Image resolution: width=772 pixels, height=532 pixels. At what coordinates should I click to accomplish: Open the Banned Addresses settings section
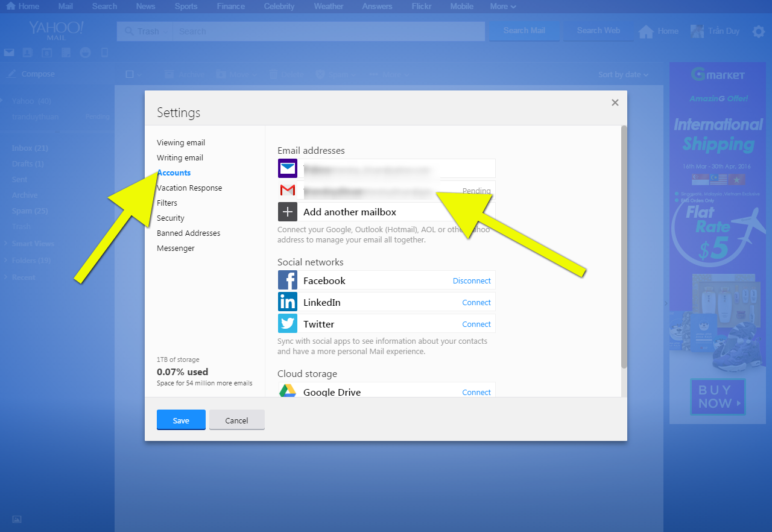click(189, 233)
